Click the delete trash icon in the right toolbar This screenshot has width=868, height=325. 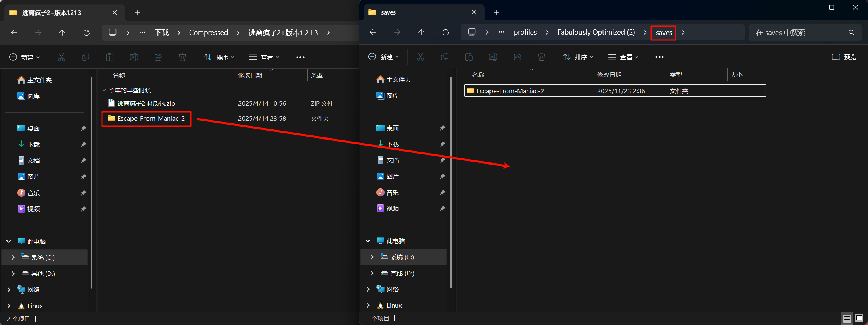[x=542, y=57]
